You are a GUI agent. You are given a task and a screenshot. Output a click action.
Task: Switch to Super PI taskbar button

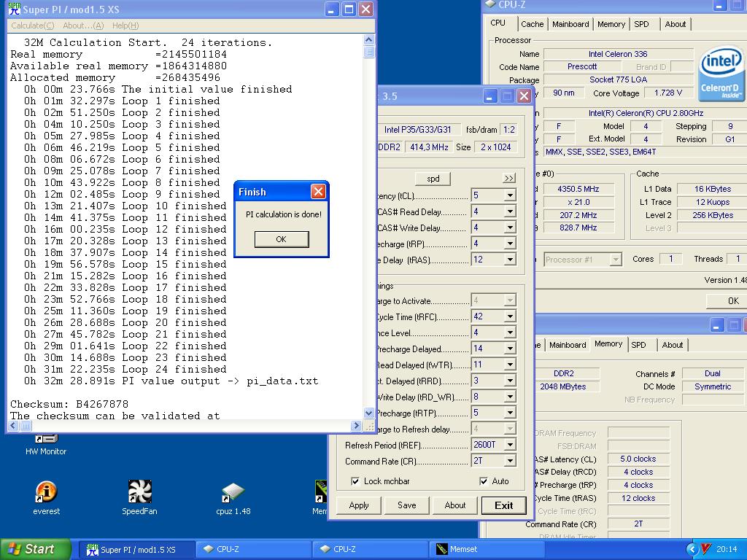pyautogui.click(x=137, y=550)
